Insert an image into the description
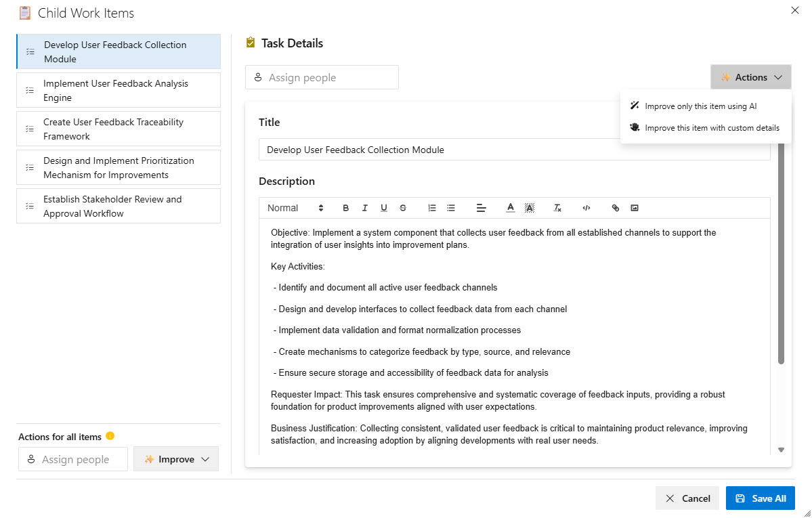The width and height of the screenshot is (812, 518). [x=635, y=208]
